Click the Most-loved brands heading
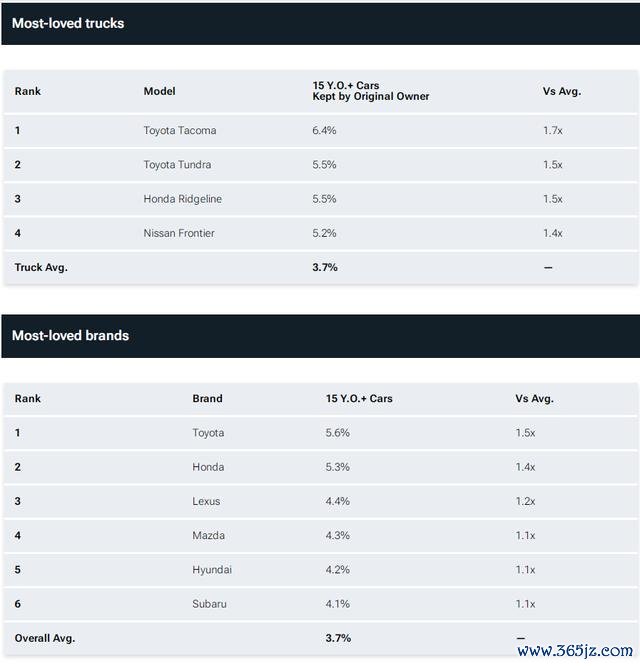 (70, 336)
